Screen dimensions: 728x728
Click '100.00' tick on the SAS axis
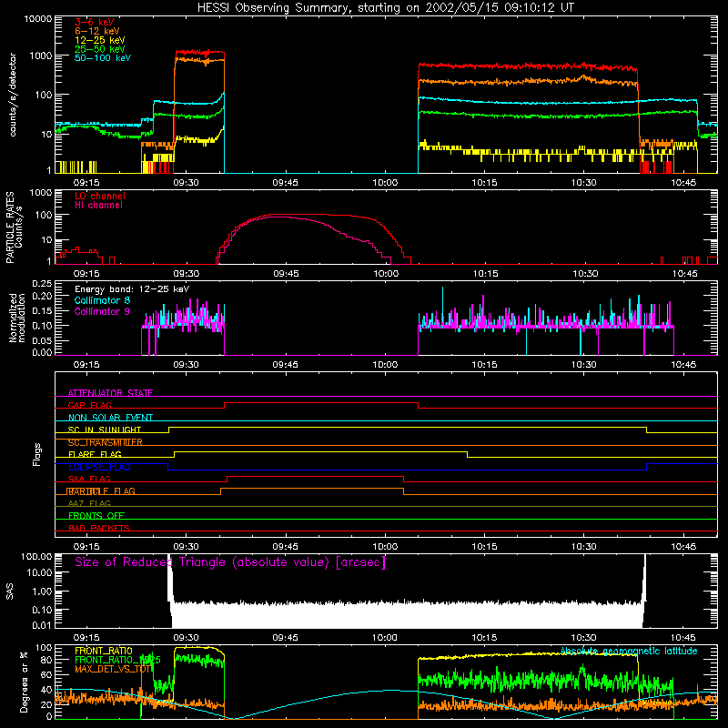(36, 556)
